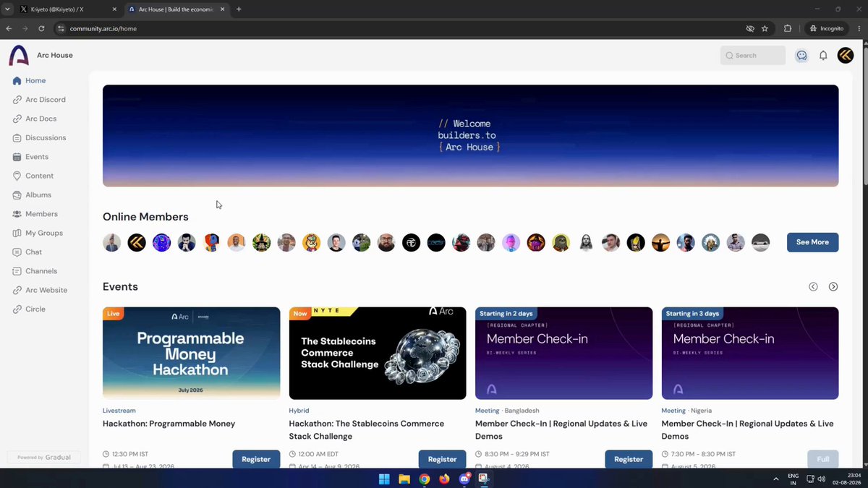Show previous events with the left arrow
868x488 pixels.
coord(813,287)
